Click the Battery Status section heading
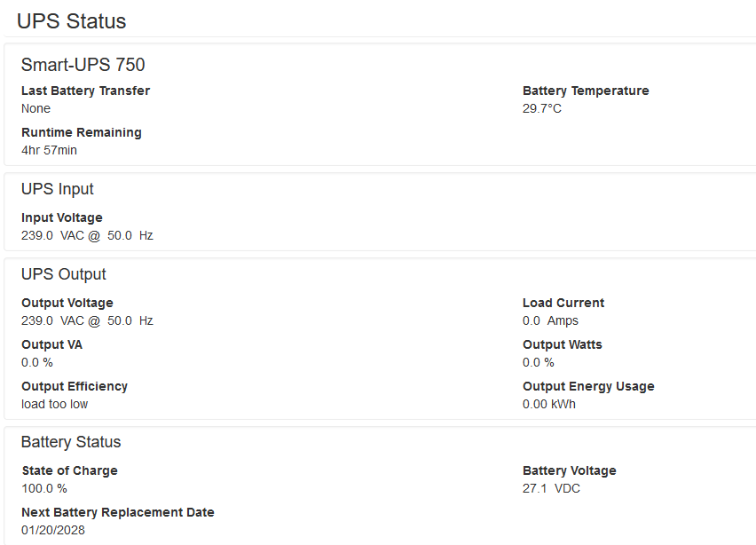The image size is (756, 545). (71, 442)
